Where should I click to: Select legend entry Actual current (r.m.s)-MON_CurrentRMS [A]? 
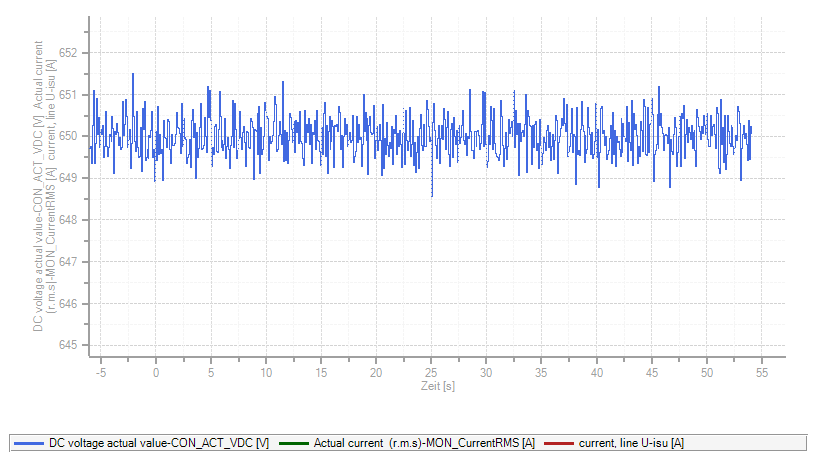point(424,443)
